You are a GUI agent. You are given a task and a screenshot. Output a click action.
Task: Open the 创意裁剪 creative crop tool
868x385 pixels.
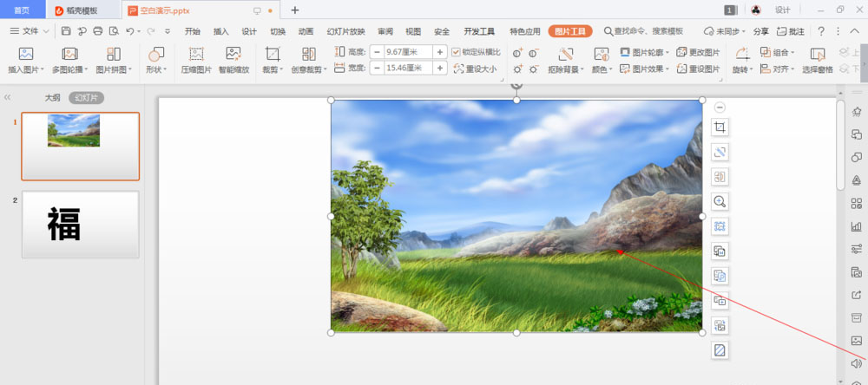click(309, 61)
